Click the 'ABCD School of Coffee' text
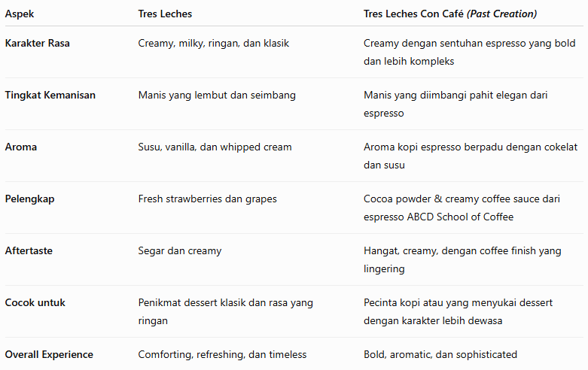This screenshot has width=588, height=370. click(x=460, y=217)
